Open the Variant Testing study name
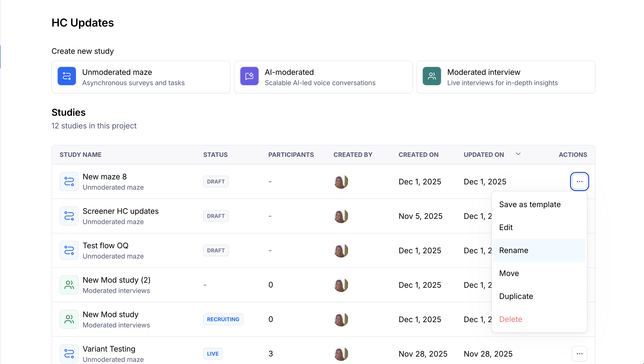The width and height of the screenshot is (644, 364). pyautogui.click(x=109, y=349)
